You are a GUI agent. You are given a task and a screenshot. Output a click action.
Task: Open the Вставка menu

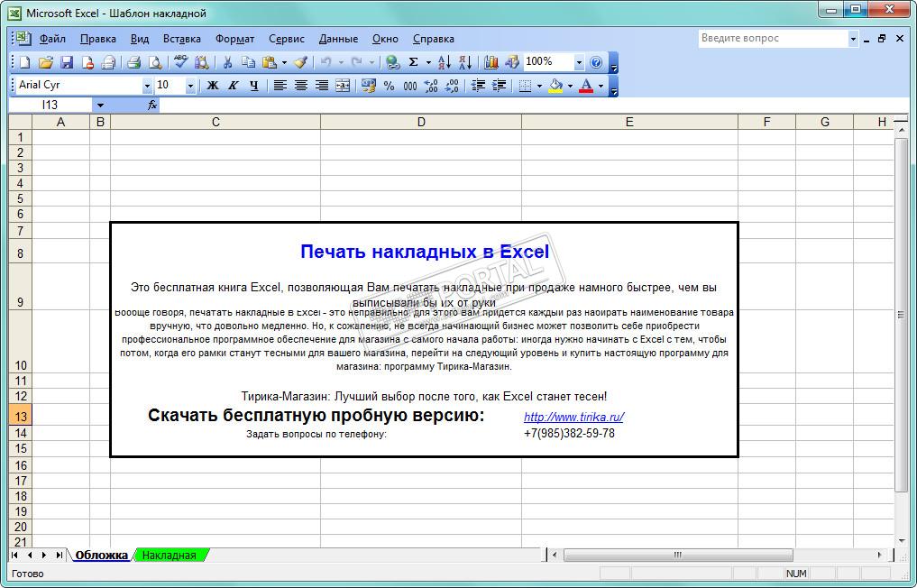tap(182, 39)
